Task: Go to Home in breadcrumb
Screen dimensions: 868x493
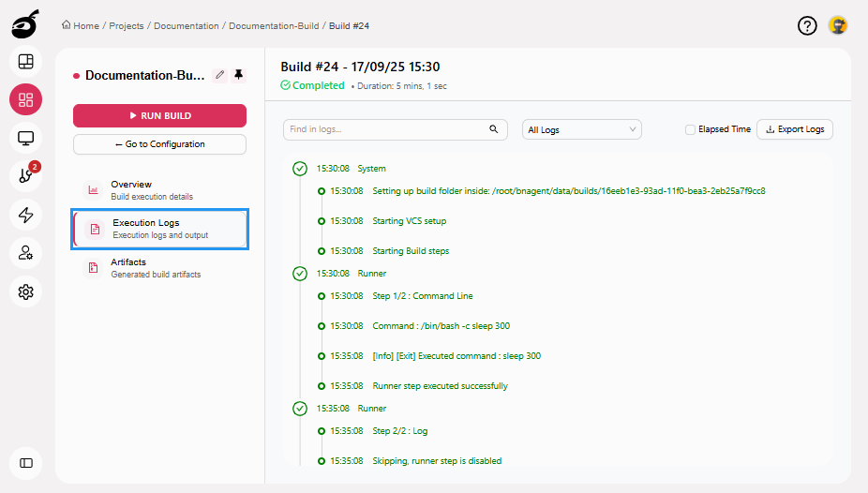Action: tap(86, 25)
